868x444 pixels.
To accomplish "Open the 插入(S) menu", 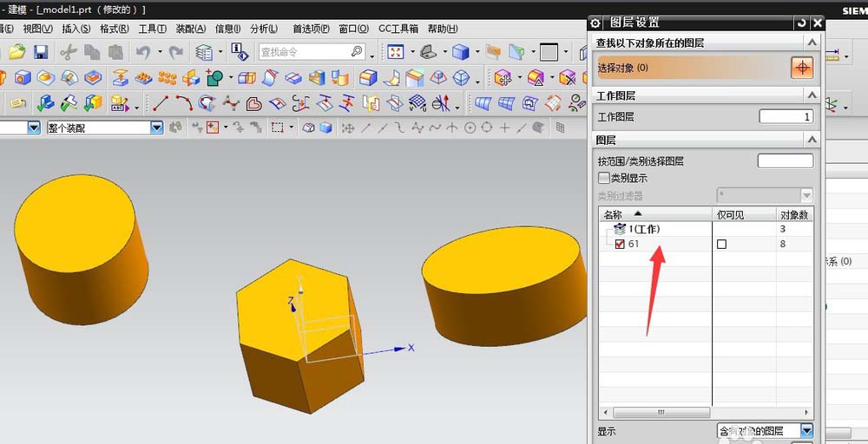I will 76,29.
